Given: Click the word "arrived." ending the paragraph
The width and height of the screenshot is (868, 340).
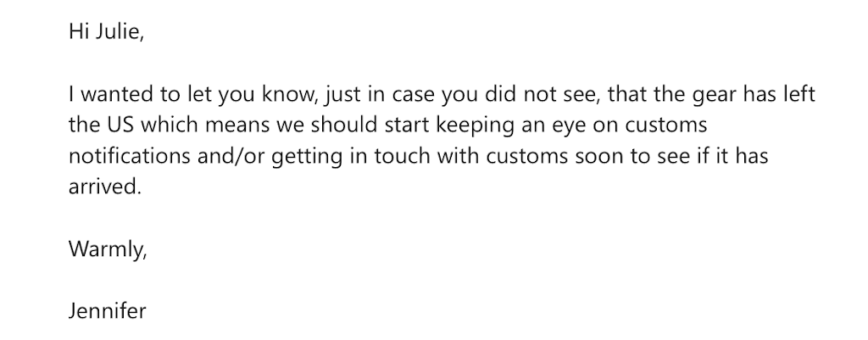Looking at the screenshot, I should tap(103, 187).
